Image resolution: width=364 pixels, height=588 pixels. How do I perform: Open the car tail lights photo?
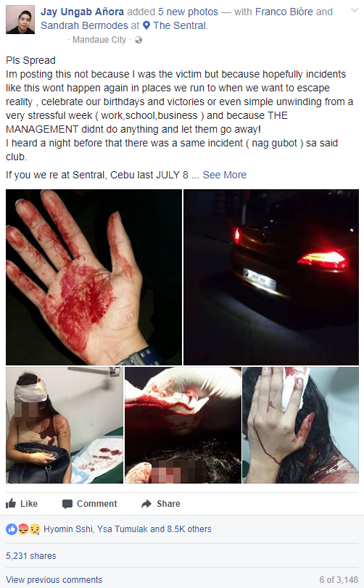coord(271,277)
